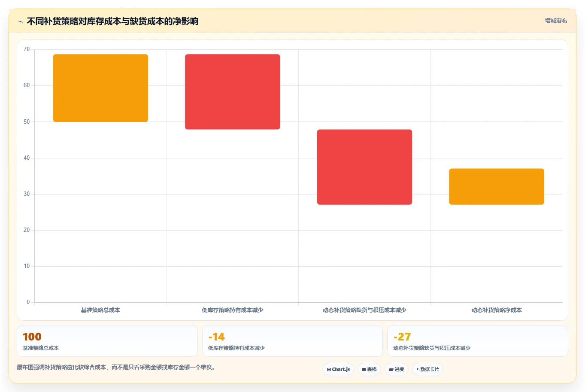585x392 pixels.
Task: Click the x-axis label 动态补货策略净成本
Action: tap(497, 310)
